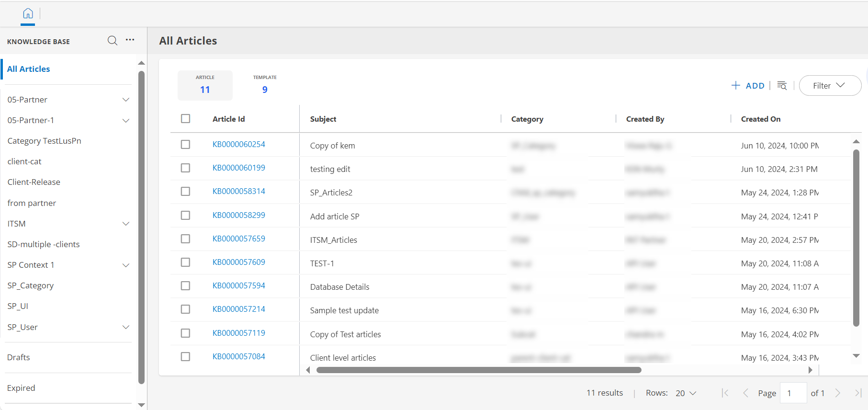Viewport: 868px width, 410px height.
Task: Check the box for KB0000058314
Action: point(186,191)
